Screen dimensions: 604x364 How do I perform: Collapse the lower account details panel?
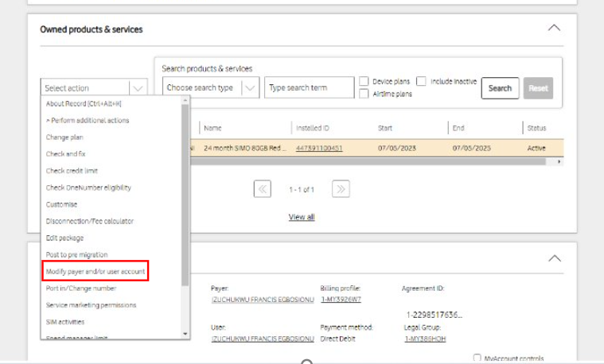click(x=554, y=258)
